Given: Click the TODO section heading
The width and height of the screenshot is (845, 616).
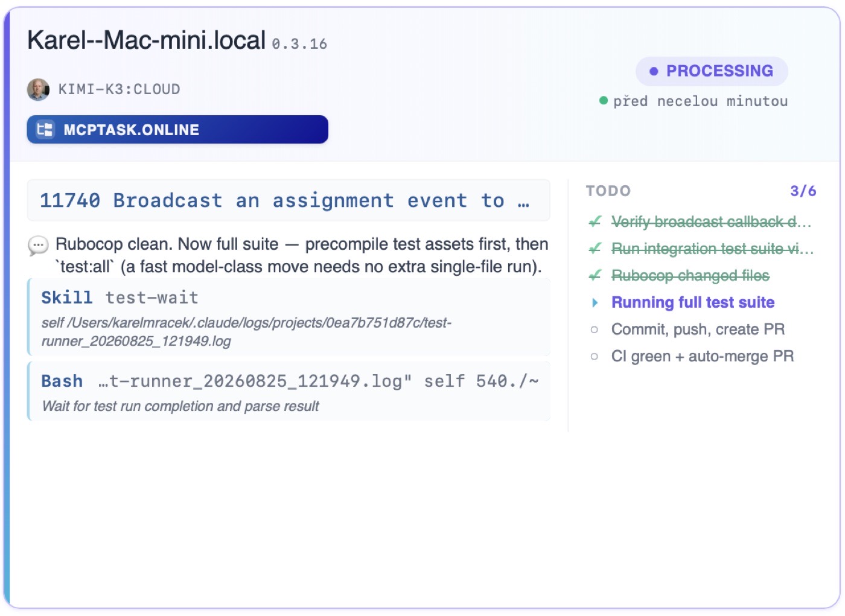Looking at the screenshot, I should click(x=608, y=191).
